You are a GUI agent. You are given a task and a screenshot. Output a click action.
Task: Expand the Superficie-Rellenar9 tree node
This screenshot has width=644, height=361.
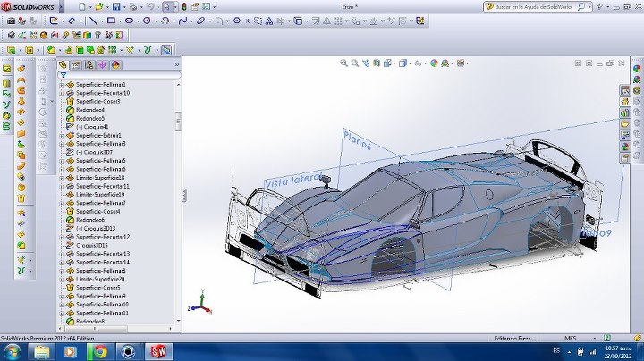[x=62, y=296]
